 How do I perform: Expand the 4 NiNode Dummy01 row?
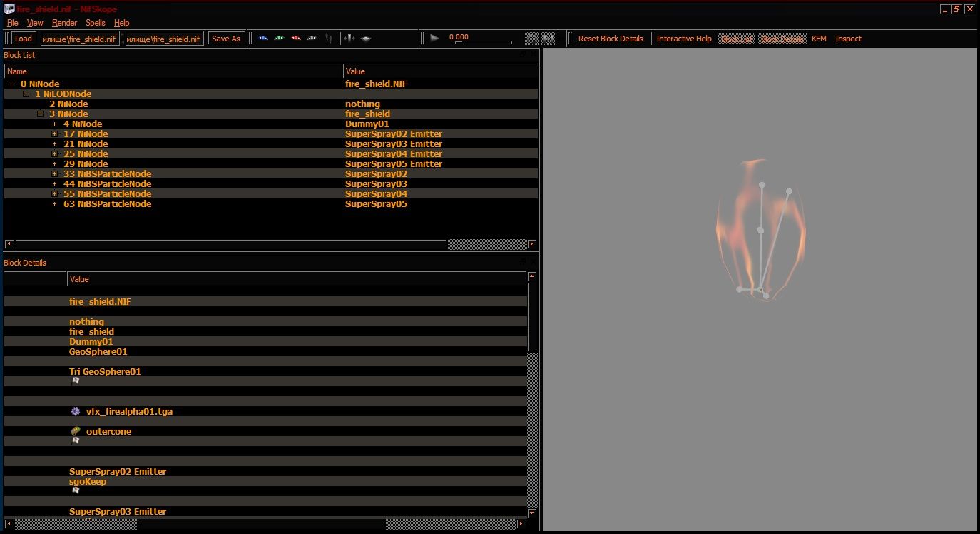click(x=55, y=124)
